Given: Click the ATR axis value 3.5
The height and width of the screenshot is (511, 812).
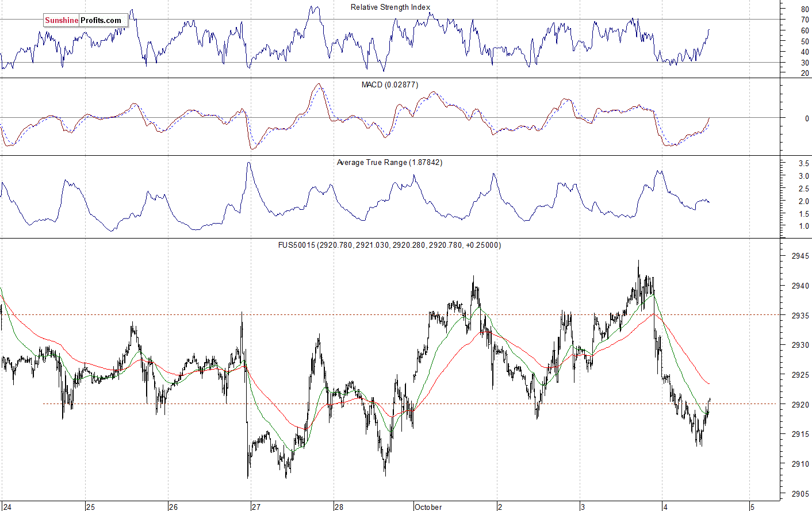Looking at the screenshot, I should pos(803,164).
